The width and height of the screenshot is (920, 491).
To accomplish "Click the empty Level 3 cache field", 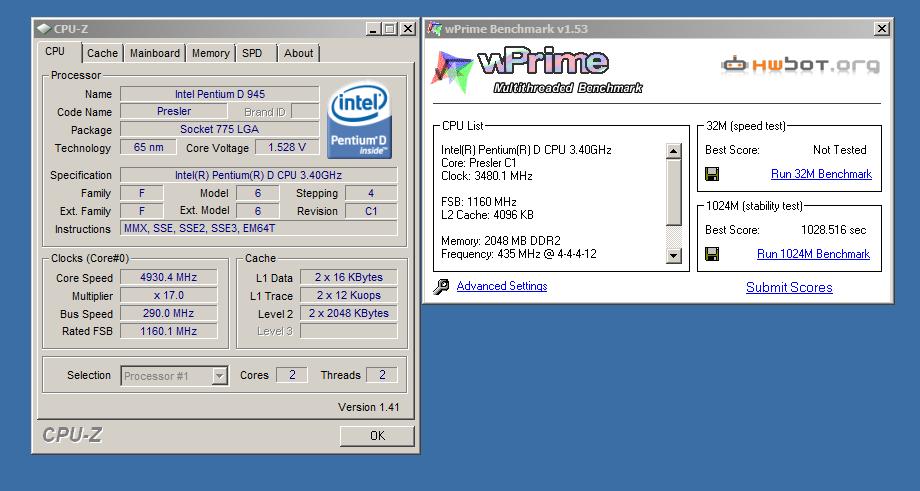I will click(349, 331).
